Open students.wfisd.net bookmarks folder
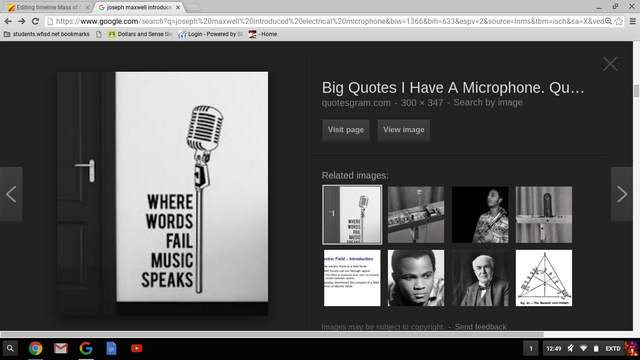This screenshot has height=360, width=640. pos(47,34)
